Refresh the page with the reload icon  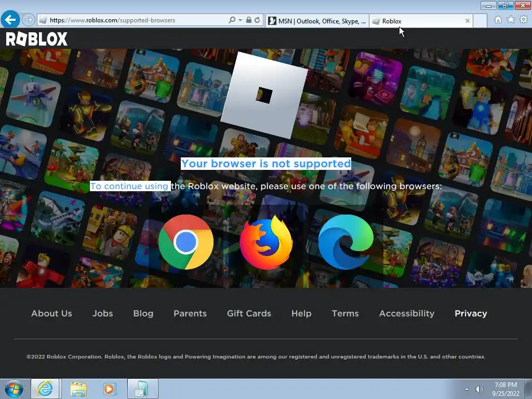pyautogui.click(x=257, y=20)
